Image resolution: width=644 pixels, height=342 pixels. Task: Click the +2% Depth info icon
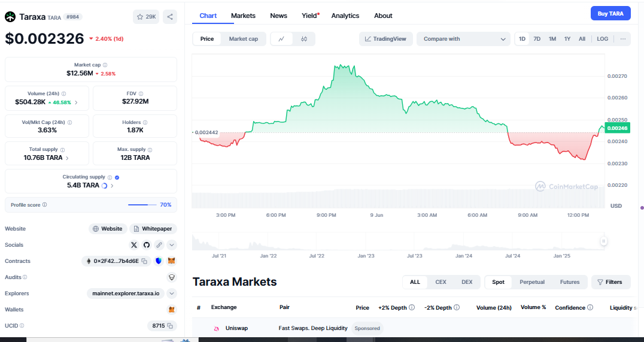coord(412,307)
